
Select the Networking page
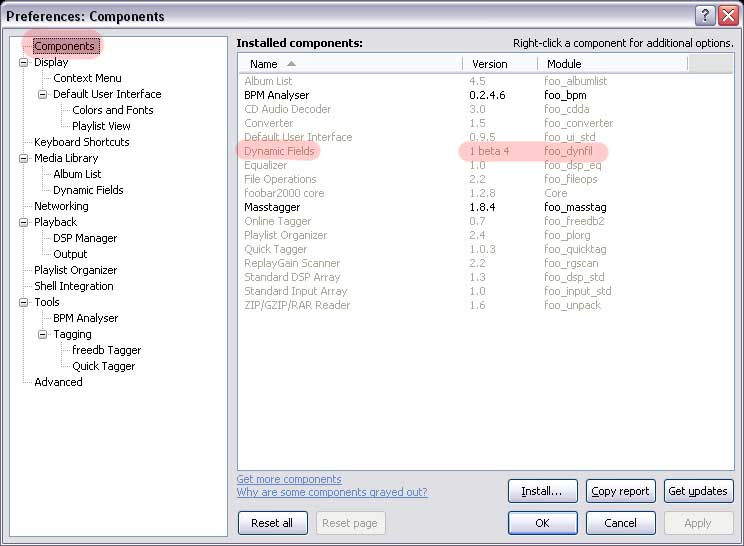click(x=61, y=206)
